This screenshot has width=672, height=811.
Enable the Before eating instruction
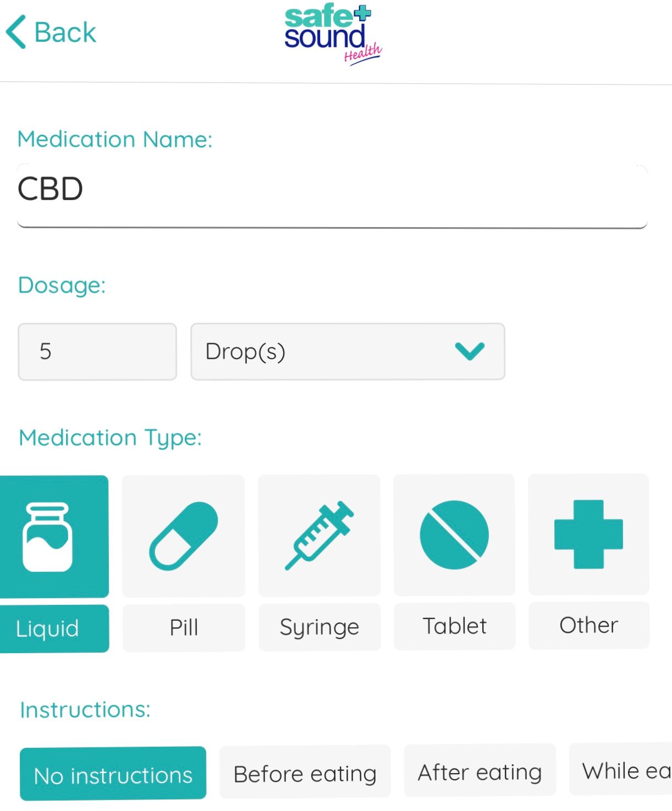[305, 772]
